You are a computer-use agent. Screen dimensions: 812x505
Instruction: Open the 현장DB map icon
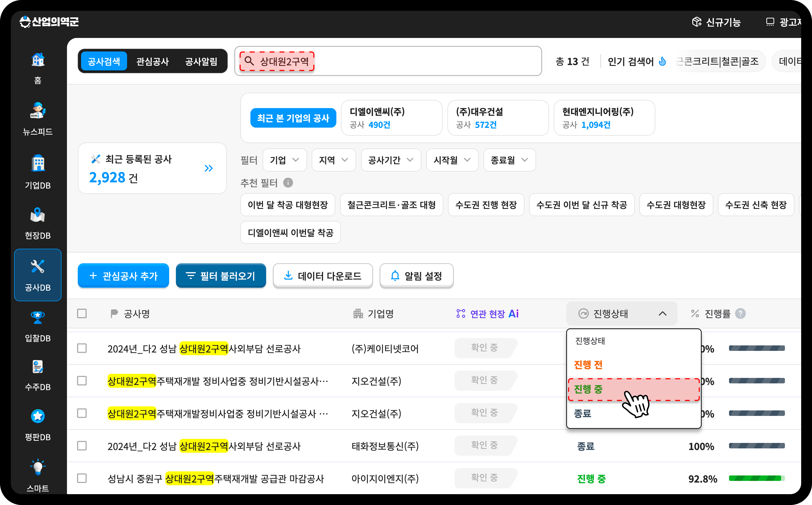click(x=38, y=215)
